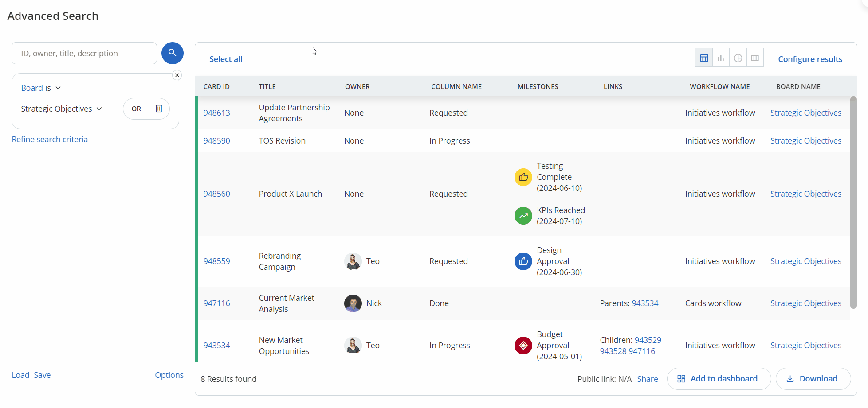Screen dimensions: 868x408
Task: Switch to bar chart view icon
Action: [721, 58]
